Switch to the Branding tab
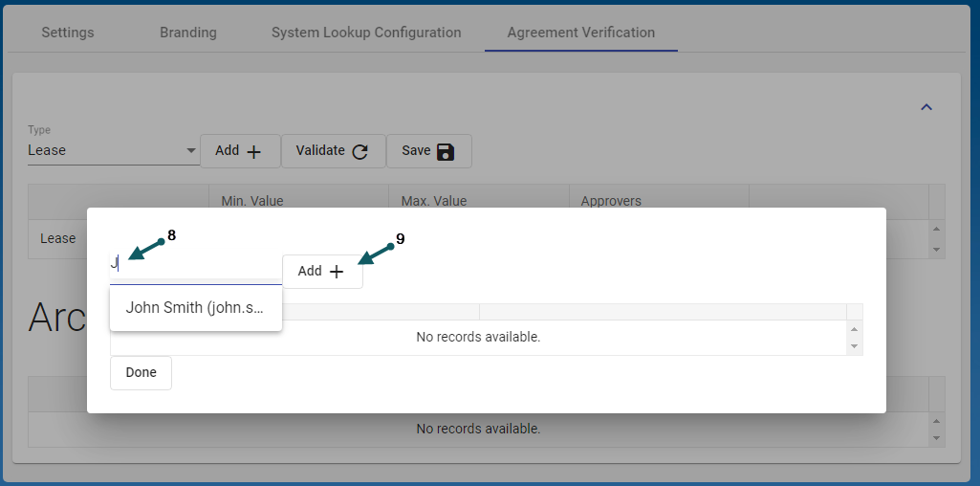This screenshot has width=980, height=486. [188, 33]
